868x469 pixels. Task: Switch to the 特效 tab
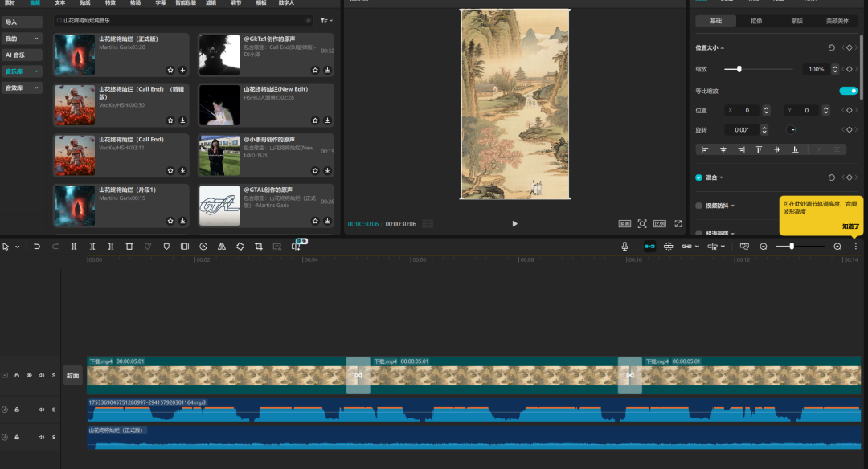[110, 2]
